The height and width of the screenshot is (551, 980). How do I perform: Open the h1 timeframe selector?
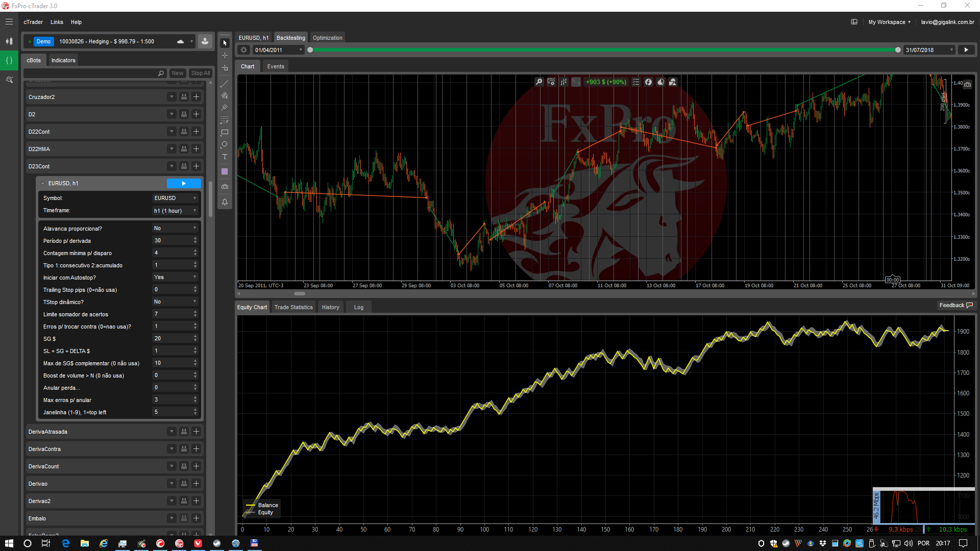click(x=576, y=82)
